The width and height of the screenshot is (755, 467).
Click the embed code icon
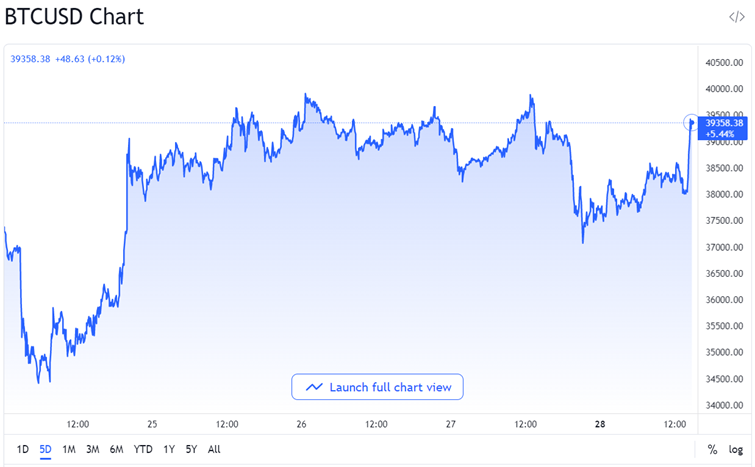tap(736, 17)
